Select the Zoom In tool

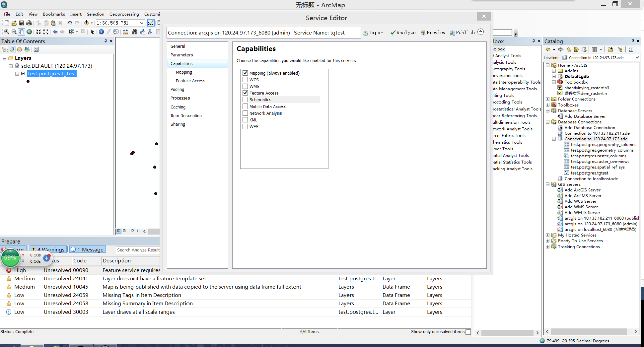tap(6, 32)
